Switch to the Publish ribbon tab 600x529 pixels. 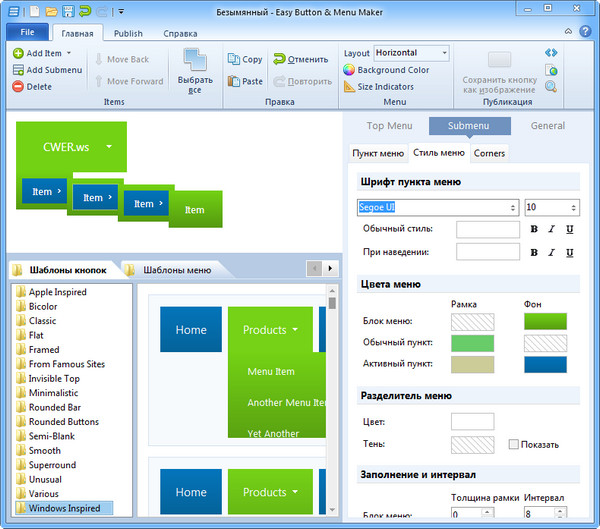click(x=128, y=33)
